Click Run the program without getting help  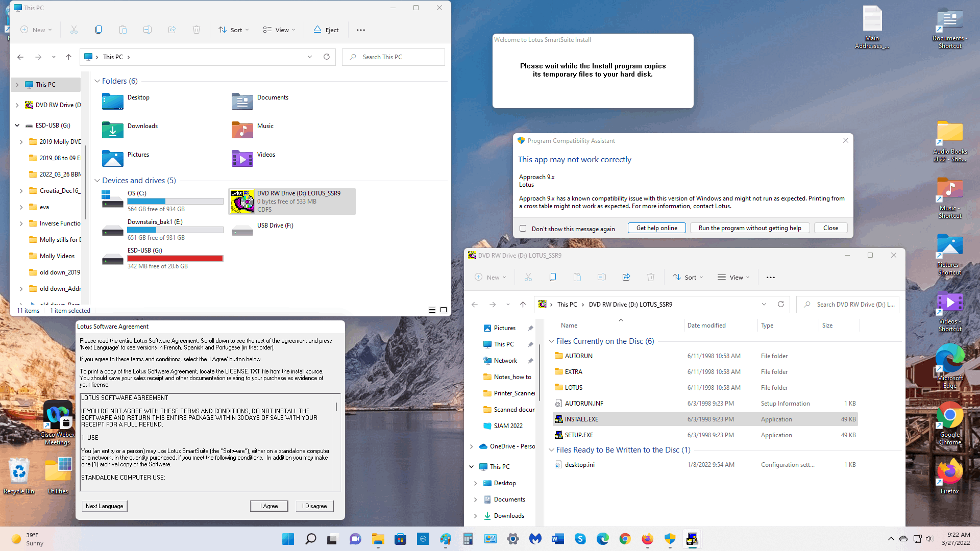tap(749, 228)
